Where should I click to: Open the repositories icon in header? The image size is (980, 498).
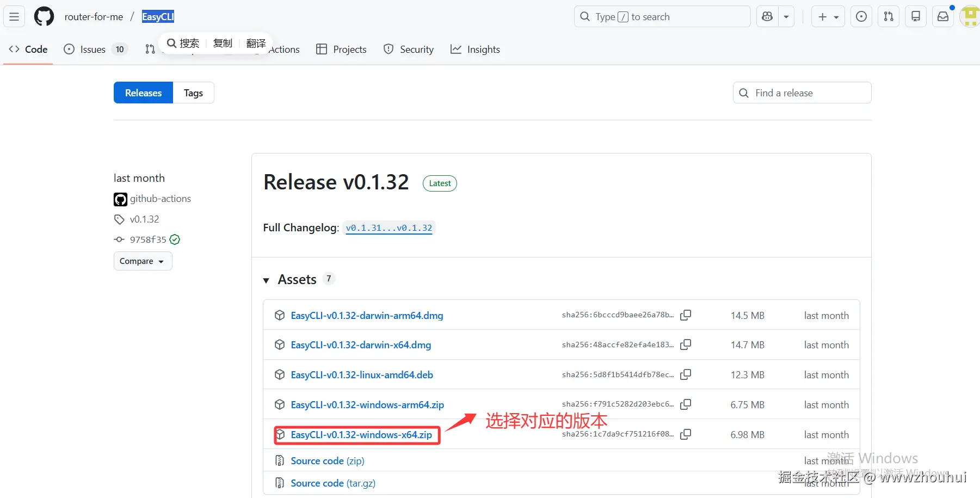(x=916, y=16)
